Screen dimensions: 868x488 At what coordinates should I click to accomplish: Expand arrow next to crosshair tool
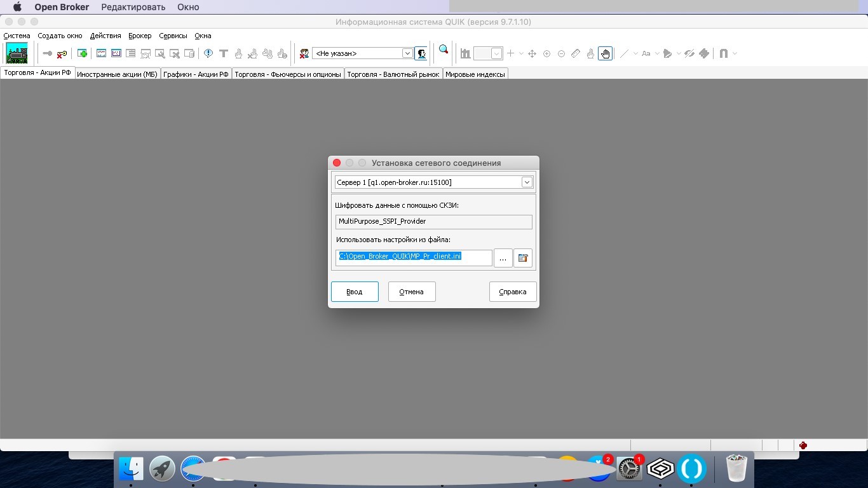(521, 53)
